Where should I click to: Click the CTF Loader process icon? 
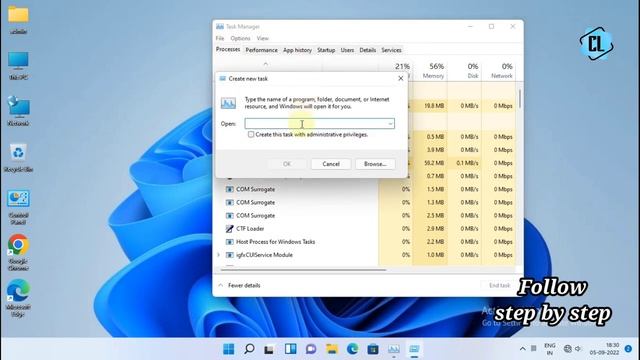click(x=230, y=229)
